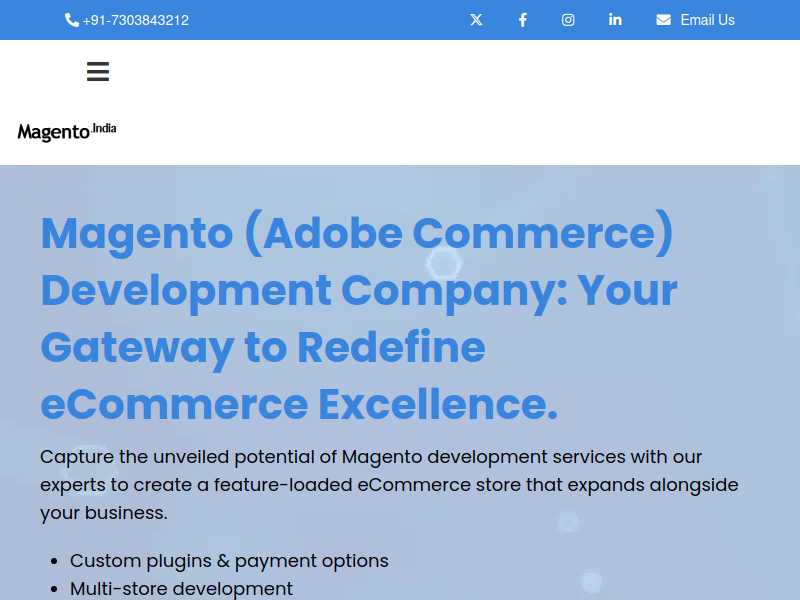
Task: Select the "Multi-store development" bullet item
Action: 181,588
